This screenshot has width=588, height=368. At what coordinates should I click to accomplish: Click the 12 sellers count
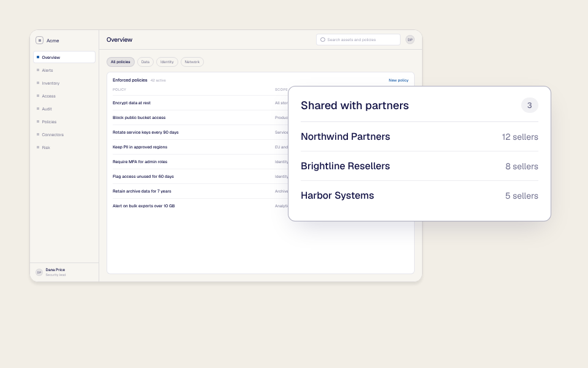[520, 137]
